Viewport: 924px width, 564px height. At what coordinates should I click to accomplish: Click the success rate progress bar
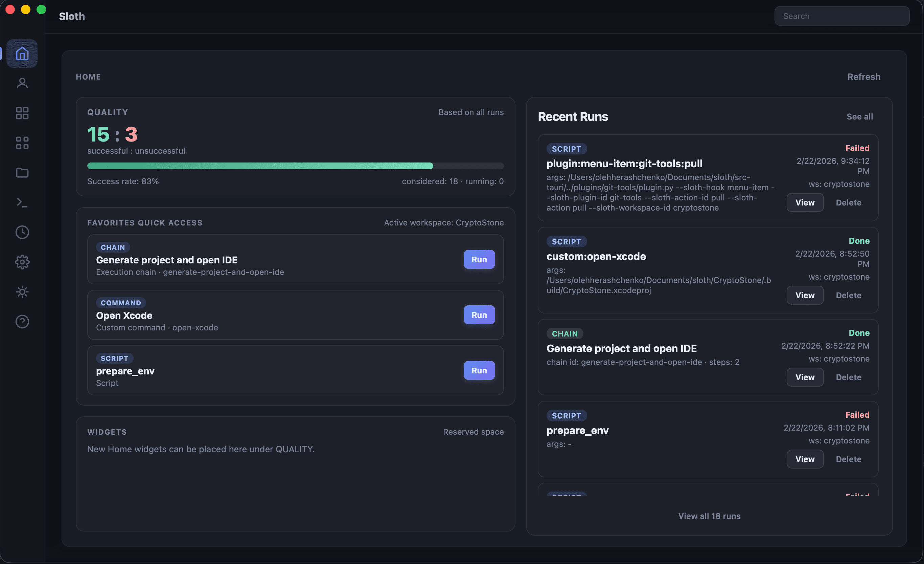pos(296,166)
